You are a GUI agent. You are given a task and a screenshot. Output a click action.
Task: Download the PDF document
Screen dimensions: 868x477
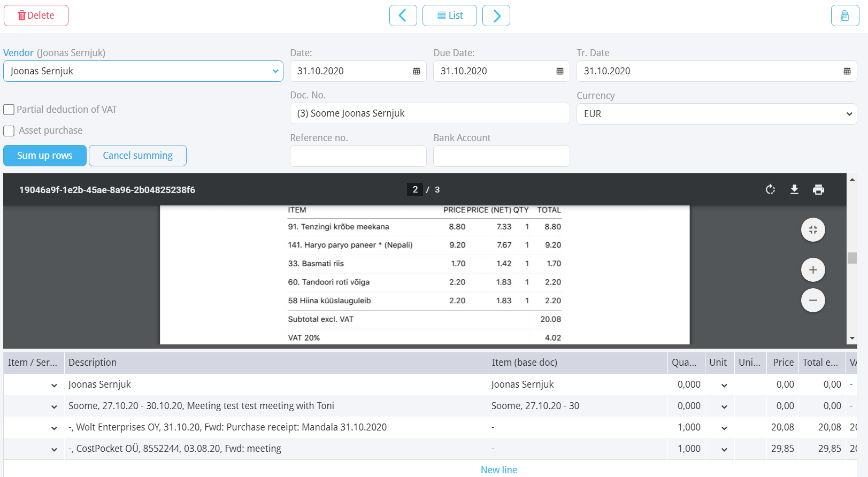[x=794, y=189]
